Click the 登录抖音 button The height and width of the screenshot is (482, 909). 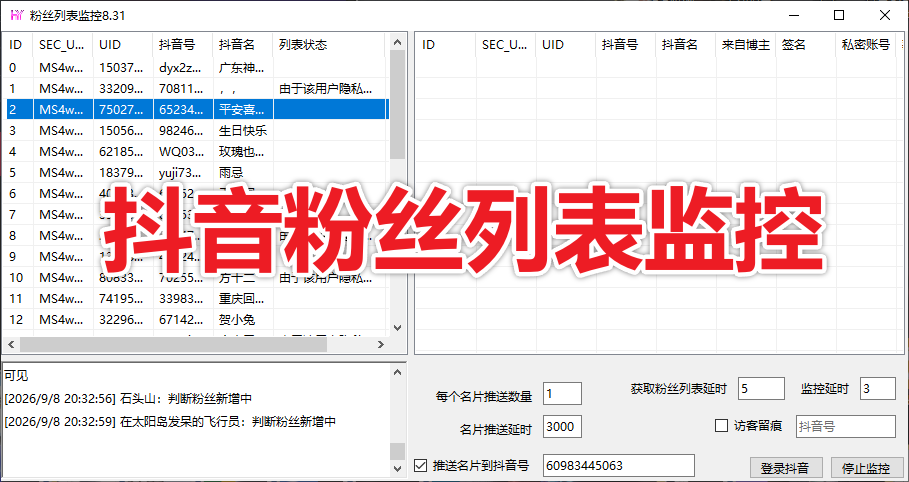pyautogui.click(x=787, y=468)
